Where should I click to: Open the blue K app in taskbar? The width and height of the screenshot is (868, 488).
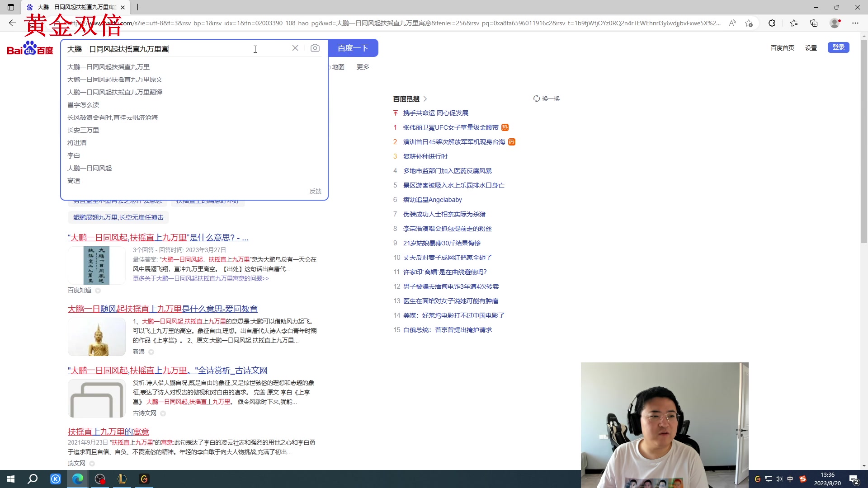click(x=56, y=479)
